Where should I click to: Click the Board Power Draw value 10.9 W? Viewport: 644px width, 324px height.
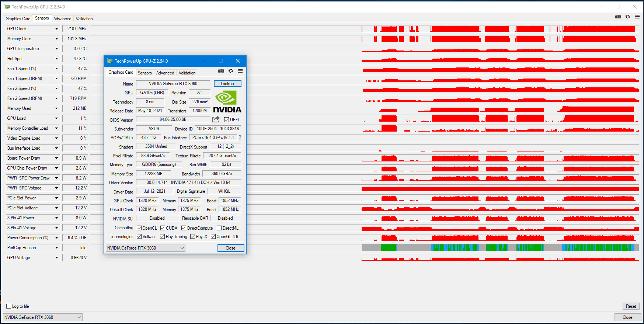(x=76, y=158)
